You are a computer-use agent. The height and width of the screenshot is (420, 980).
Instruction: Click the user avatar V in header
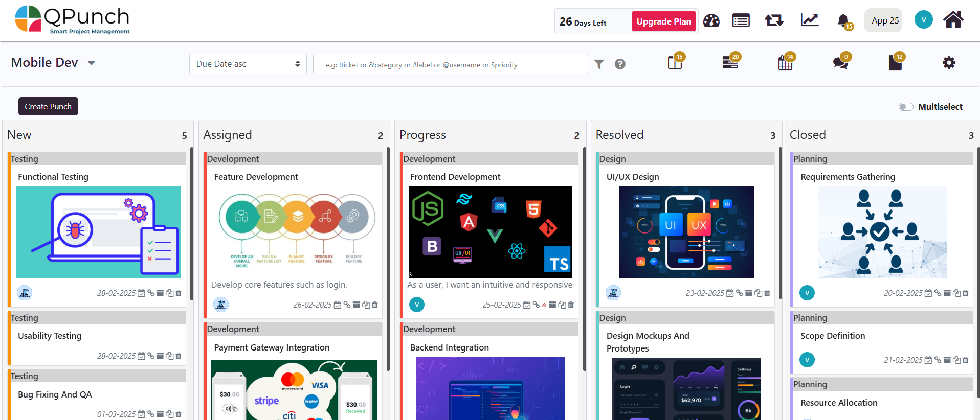(923, 20)
